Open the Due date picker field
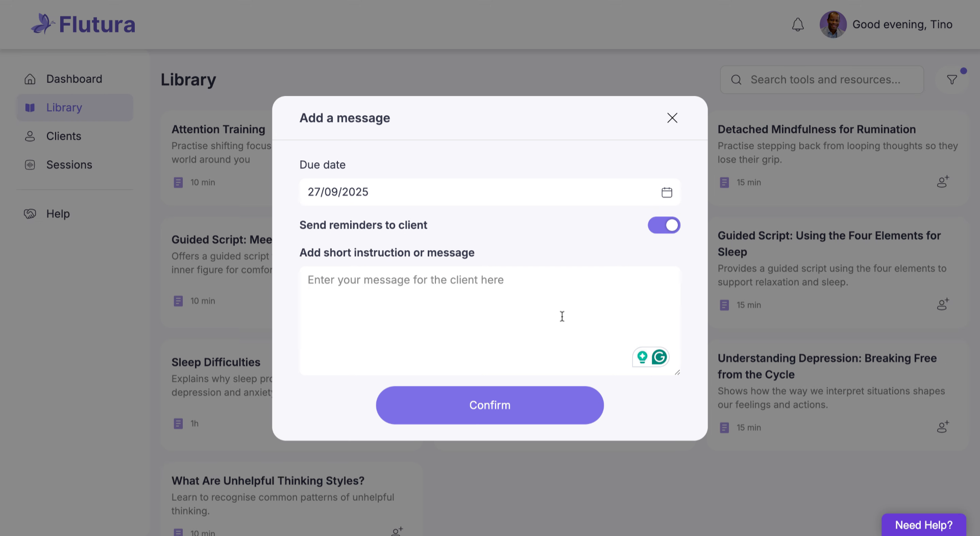Screen dimensions: 980x536 (480, 192)
